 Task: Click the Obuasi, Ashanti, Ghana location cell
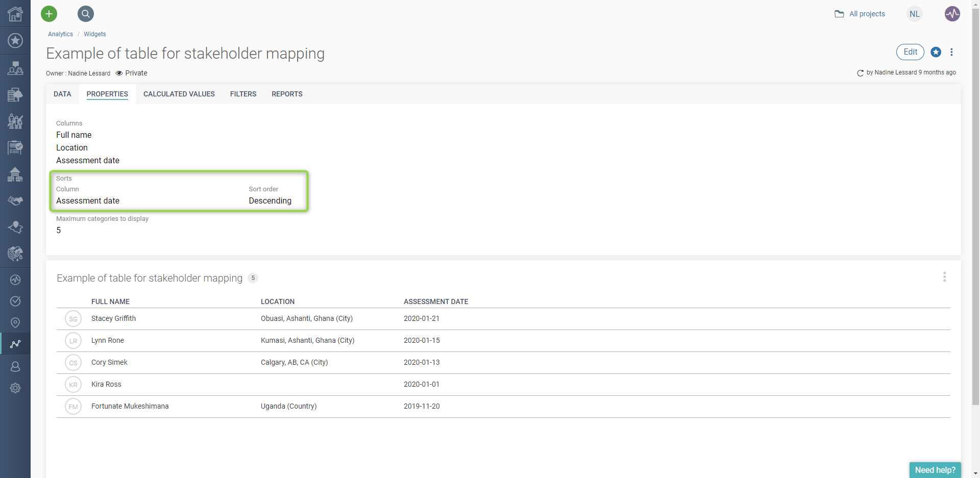pyautogui.click(x=307, y=318)
